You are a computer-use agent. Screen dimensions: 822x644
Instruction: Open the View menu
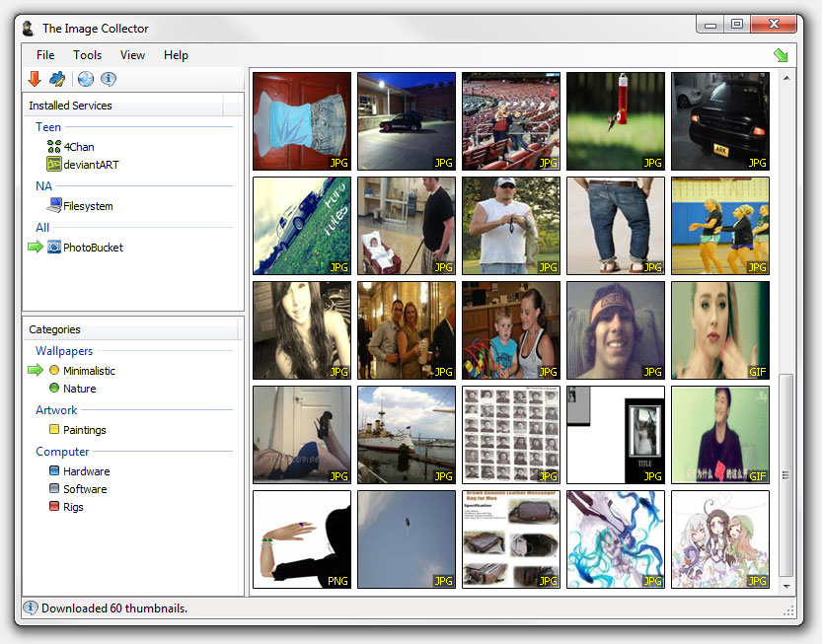pyautogui.click(x=132, y=55)
